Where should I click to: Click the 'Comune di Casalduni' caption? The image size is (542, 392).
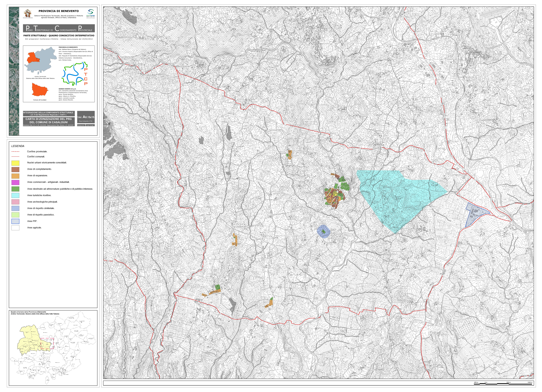(40, 100)
